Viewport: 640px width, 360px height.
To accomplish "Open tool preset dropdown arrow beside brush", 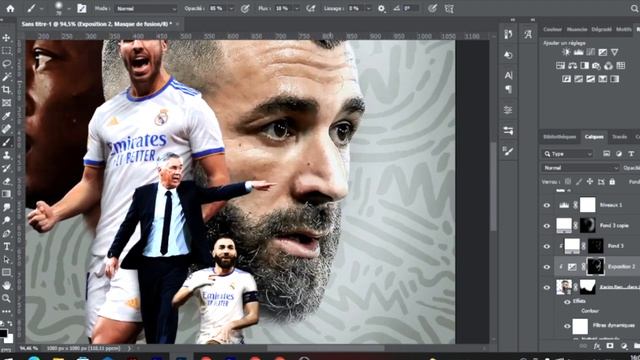I will 42,9.
